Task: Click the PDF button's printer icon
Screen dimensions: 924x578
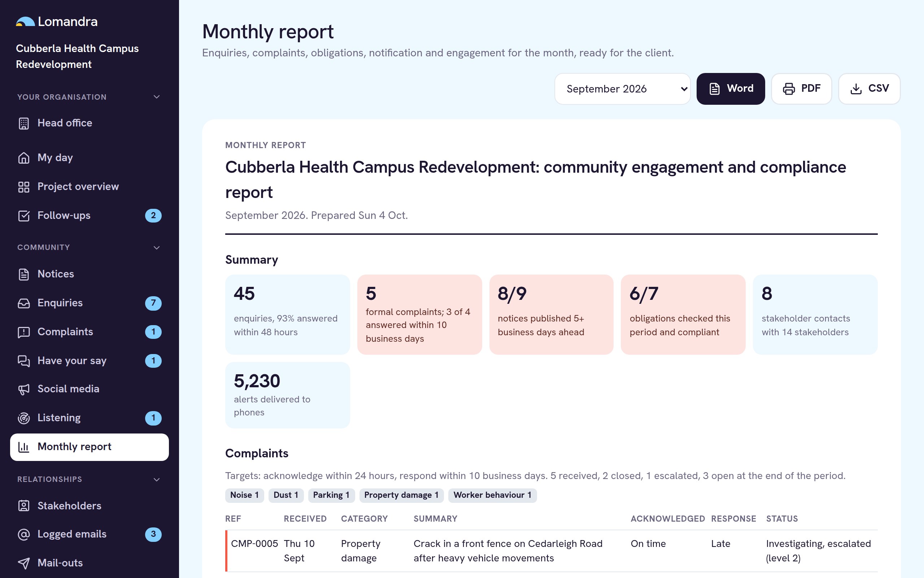Action: (789, 89)
